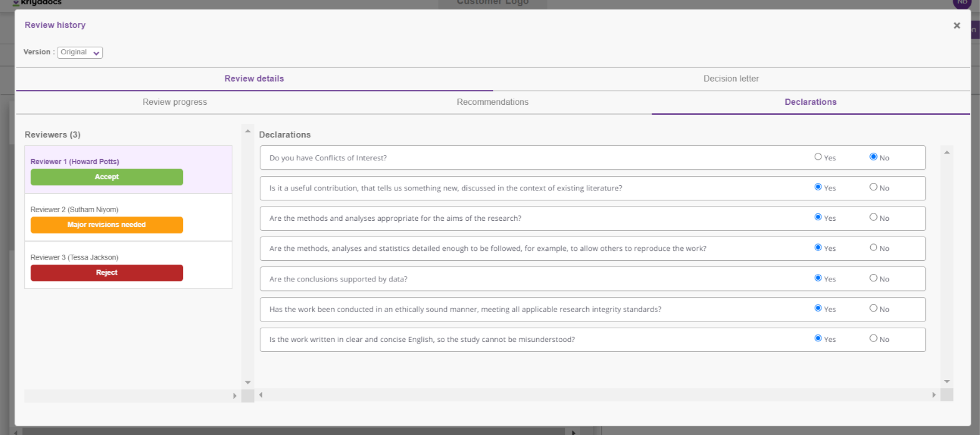Click the green Accept button
Image resolution: width=980 pixels, height=435 pixels.
pyautogui.click(x=107, y=177)
